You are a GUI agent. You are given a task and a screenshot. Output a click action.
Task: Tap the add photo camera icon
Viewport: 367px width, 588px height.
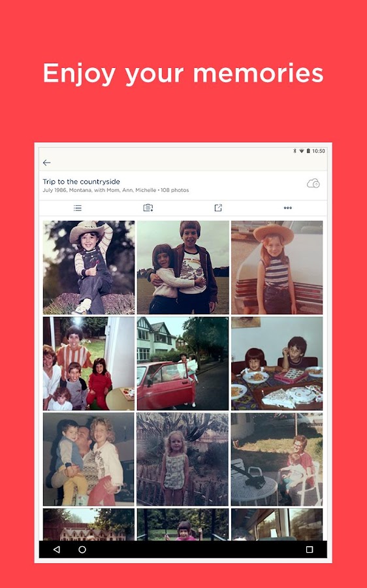pos(148,208)
